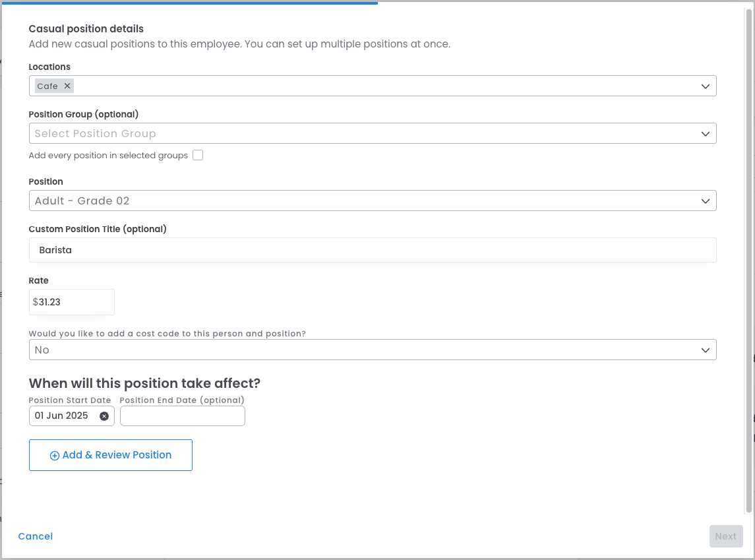Enable Add every position in selected groups
This screenshot has width=755, height=560.
click(x=198, y=156)
